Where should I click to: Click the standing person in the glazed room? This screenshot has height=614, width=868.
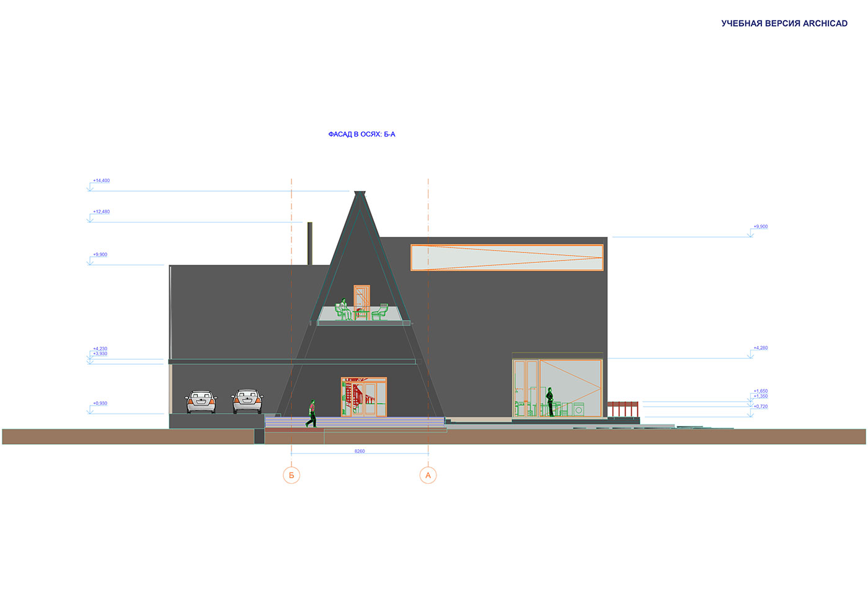tap(550, 401)
